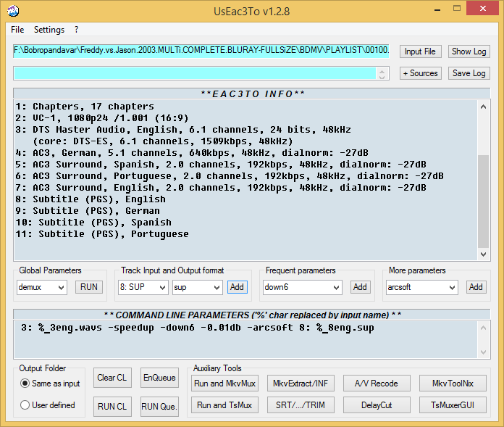Click the Clear CL button

tap(112, 378)
